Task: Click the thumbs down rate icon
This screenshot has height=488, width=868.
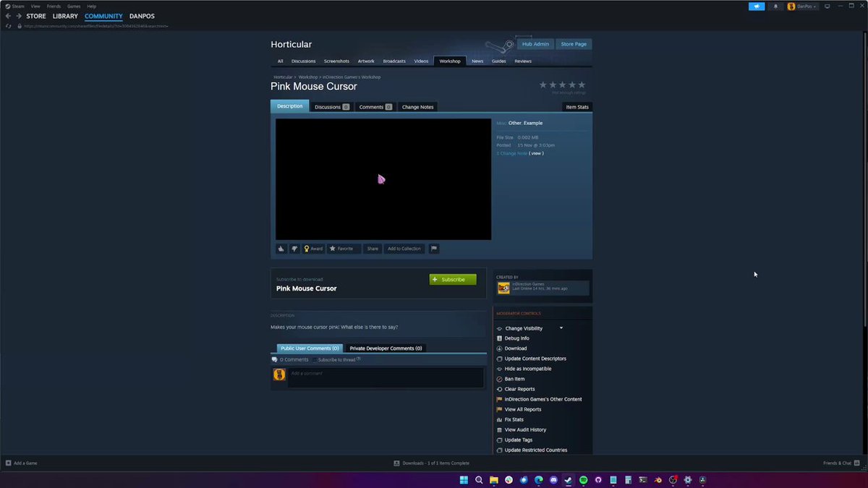Action: (x=294, y=249)
